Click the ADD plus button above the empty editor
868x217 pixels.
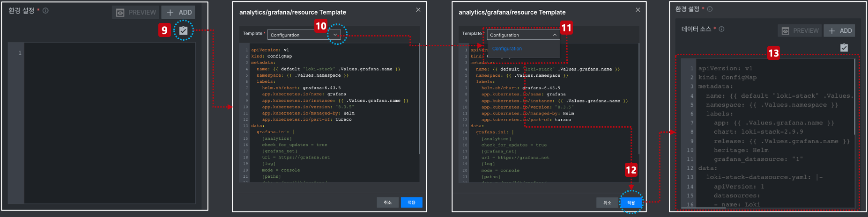[178, 13]
